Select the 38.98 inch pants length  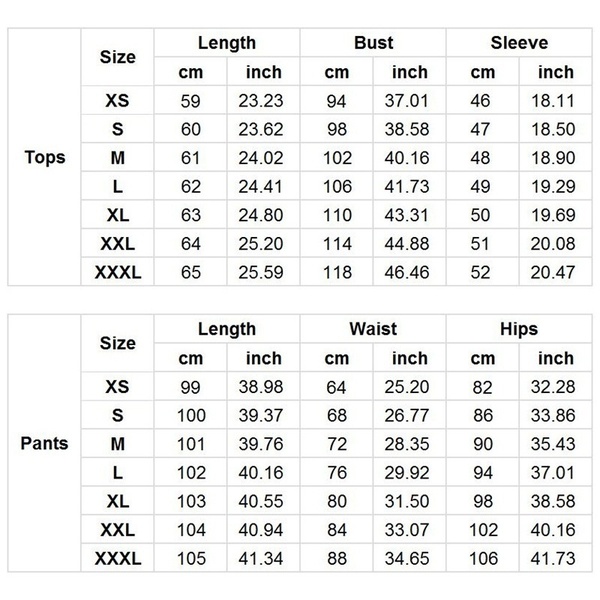263,386
